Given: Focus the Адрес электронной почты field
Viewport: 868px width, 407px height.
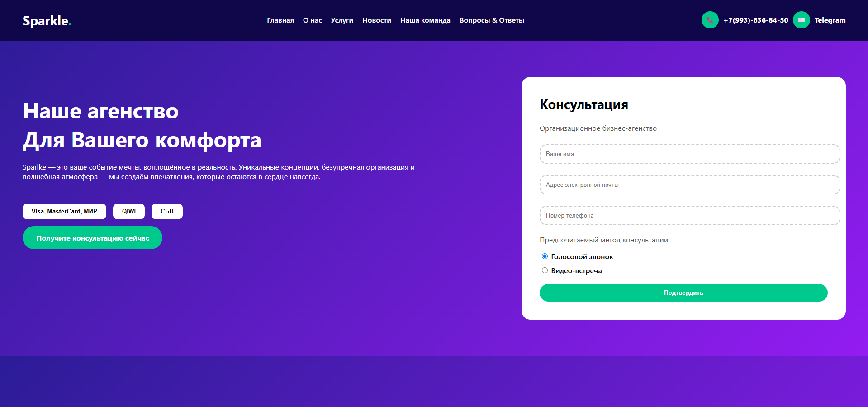Looking at the screenshot, I should [690, 185].
